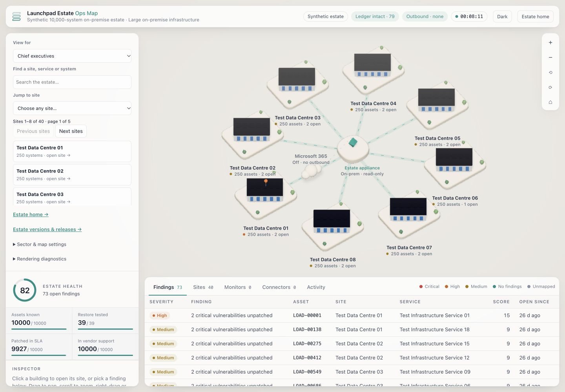565x392 pixels.
Task: Open the Estate versions & releases link
Action: coord(47,229)
